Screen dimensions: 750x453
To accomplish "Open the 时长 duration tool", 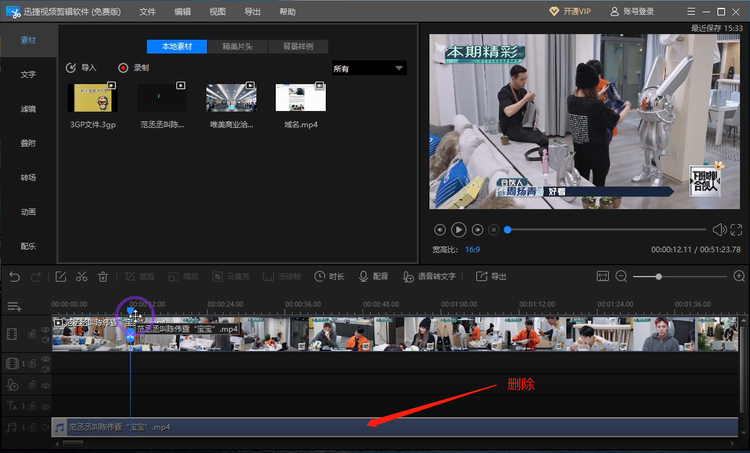I will tap(329, 276).
